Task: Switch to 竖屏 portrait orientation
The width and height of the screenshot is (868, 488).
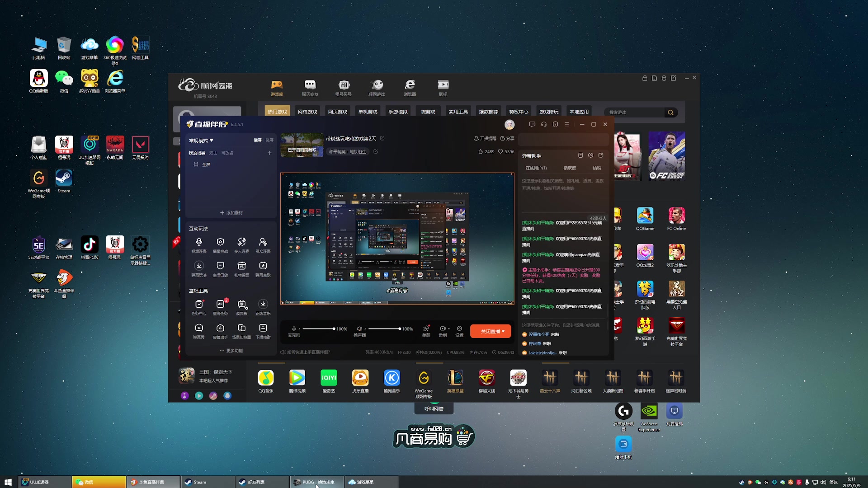Action: 269,141
